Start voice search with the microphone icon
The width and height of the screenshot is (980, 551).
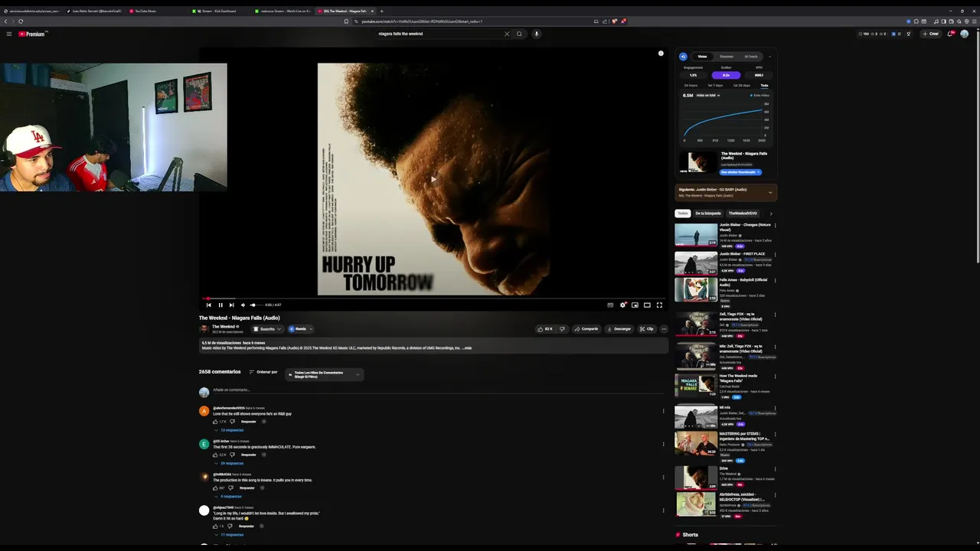(x=536, y=34)
